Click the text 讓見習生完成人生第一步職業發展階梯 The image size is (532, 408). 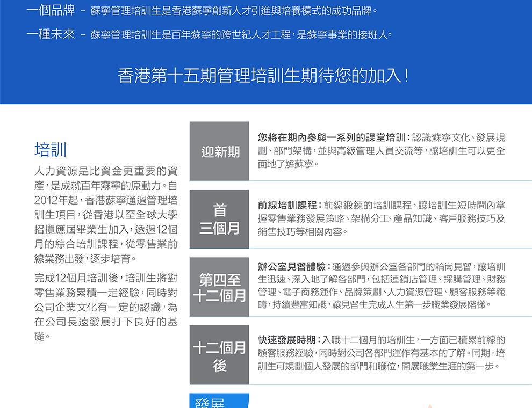409,304
